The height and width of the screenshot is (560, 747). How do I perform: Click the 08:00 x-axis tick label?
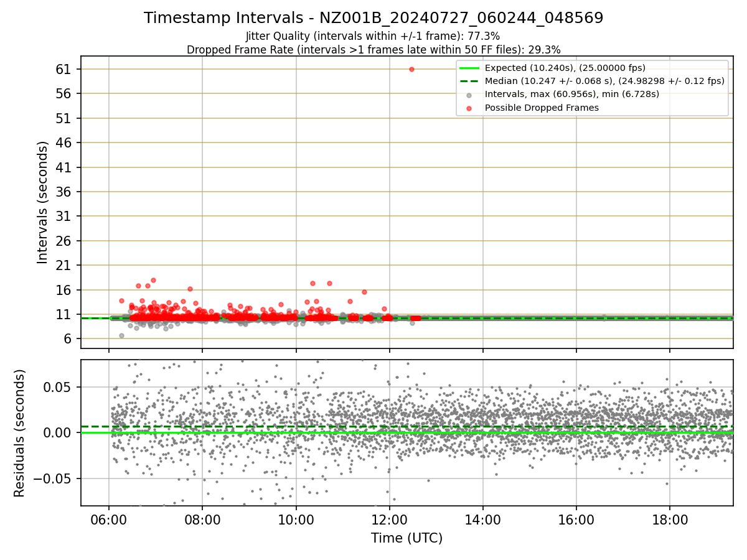(x=202, y=520)
